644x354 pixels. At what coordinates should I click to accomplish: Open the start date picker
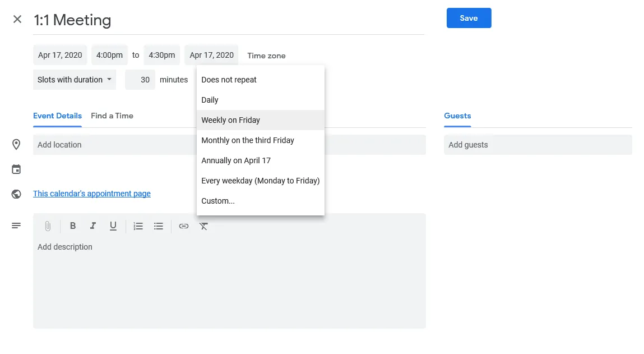coord(59,54)
